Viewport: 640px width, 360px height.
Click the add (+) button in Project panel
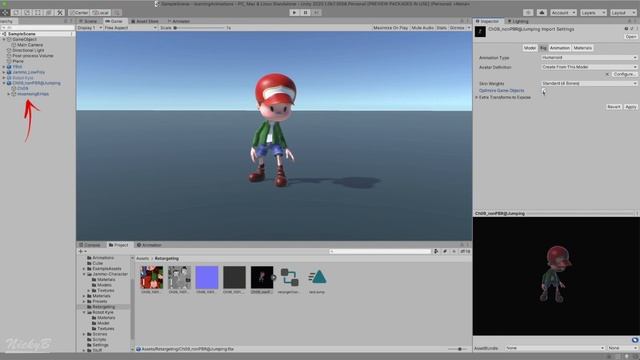coord(82,251)
